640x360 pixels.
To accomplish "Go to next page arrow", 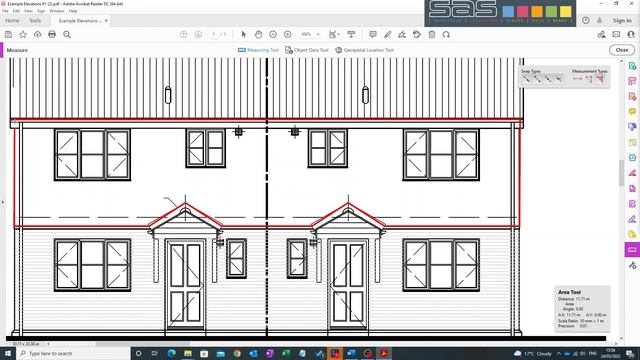I will pyautogui.click(x=198, y=35).
